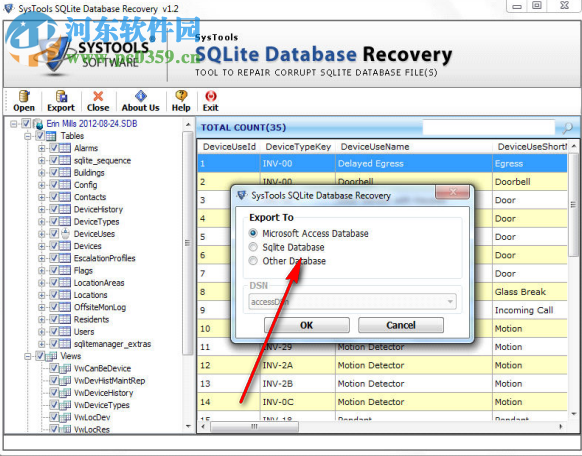Uncheck the Erin Mills database checkbox
This screenshot has width=582, height=456.
(x=26, y=124)
